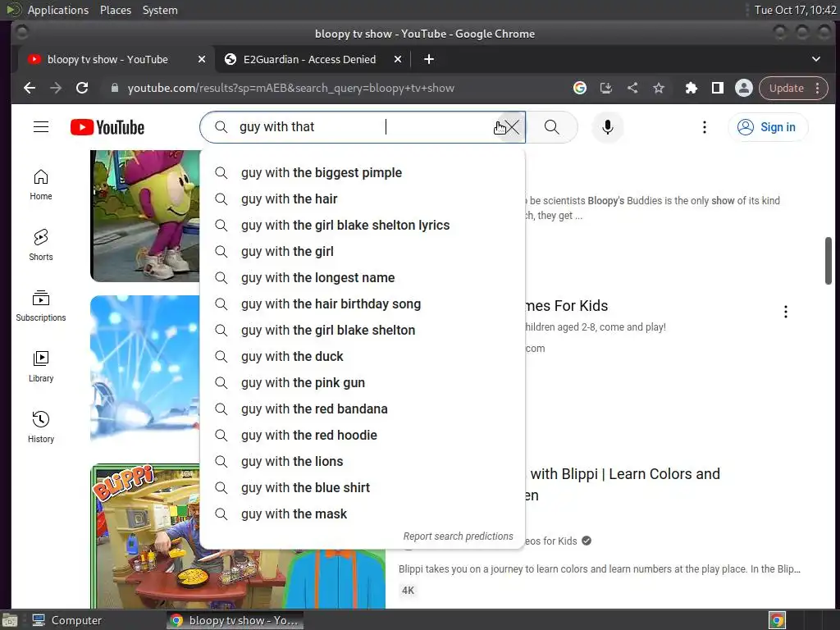Start voice search with the microphone
840x630 pixels.
pyautogui.click(x=607, y=127)
